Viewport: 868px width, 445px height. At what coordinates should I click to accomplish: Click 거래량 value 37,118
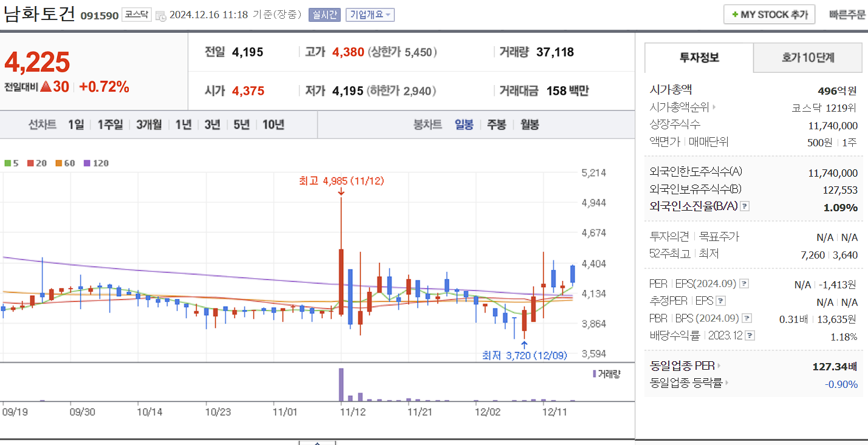pyautogui.click(x=555, y=52)
